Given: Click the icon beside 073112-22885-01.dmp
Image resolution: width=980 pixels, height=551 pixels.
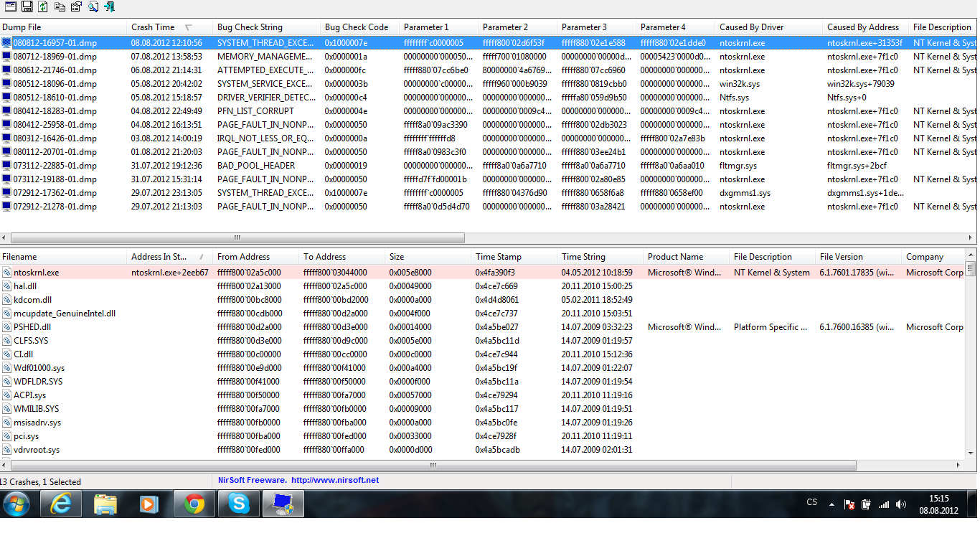Looking at the screenshot, I should tap(7, 166).
